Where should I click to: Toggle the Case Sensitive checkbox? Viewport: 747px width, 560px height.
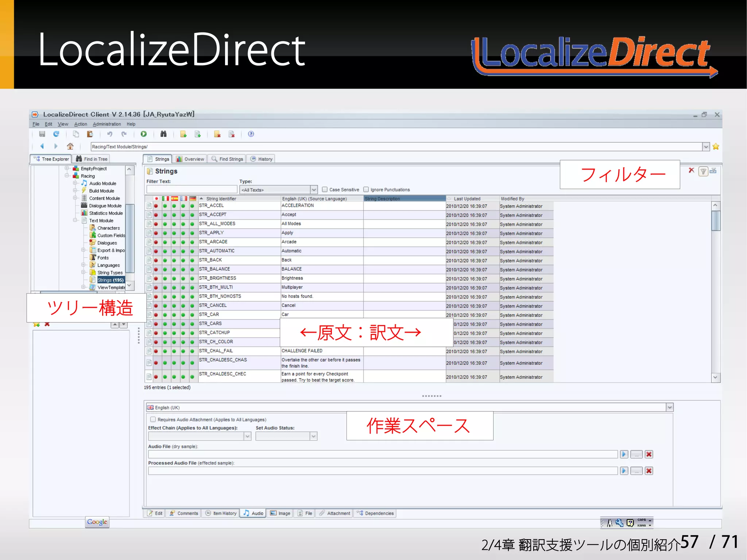click(325, 189)
